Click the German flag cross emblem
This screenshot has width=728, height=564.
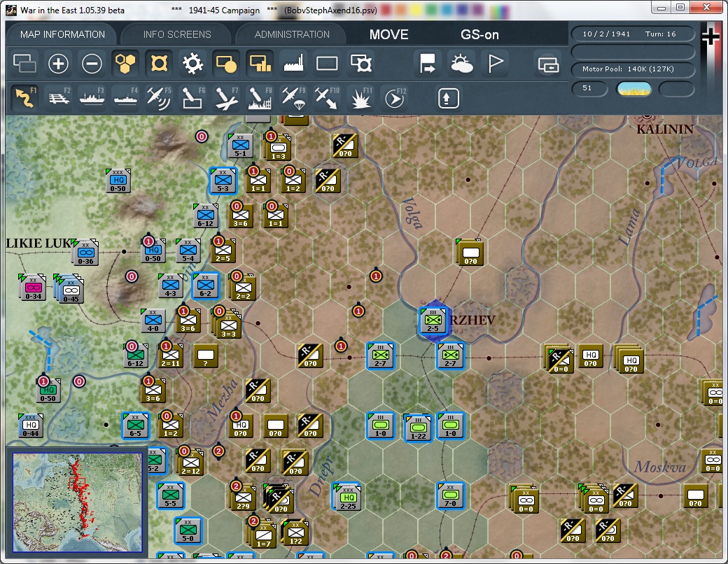click(710, 37)
